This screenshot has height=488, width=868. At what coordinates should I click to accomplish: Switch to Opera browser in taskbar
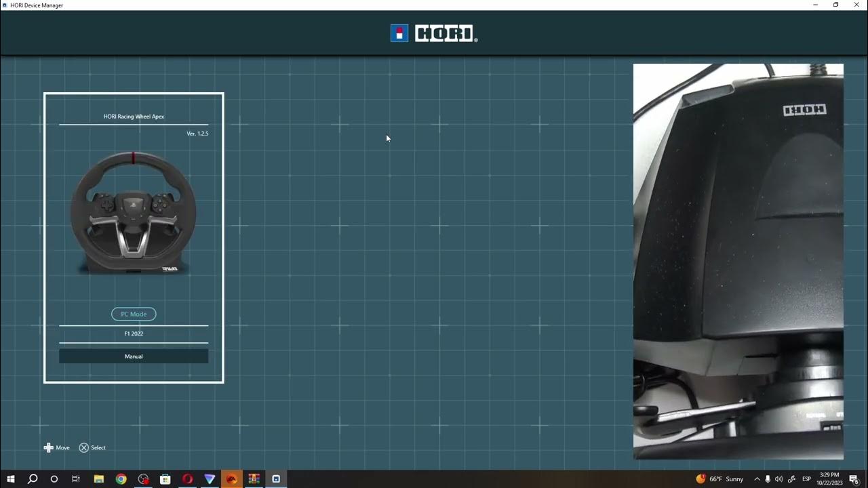coord(187,479)
